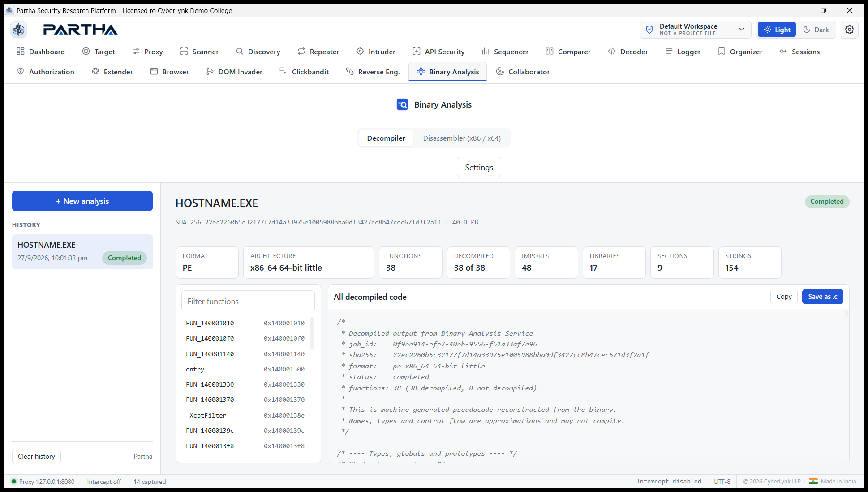The height and width of the screenshot is (492, 868).
Task: Click the Sequencer bars icon
Action: point(486,52)
